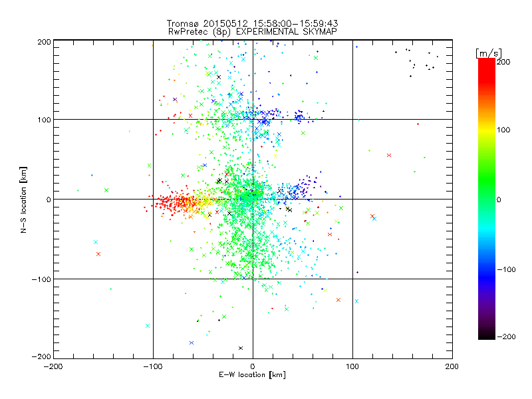Click the N-S axis tick label "100"
Screen dimensions: 532x399
tap(44, 120)
